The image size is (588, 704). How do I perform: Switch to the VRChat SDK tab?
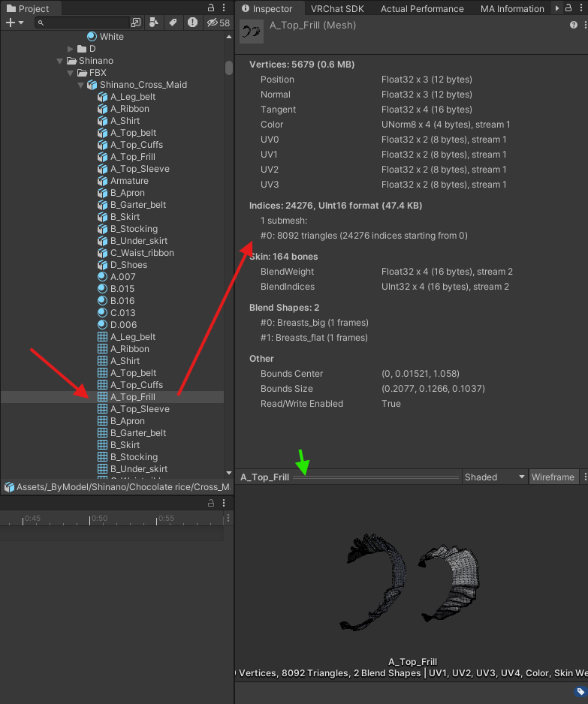tap(337, 8)
